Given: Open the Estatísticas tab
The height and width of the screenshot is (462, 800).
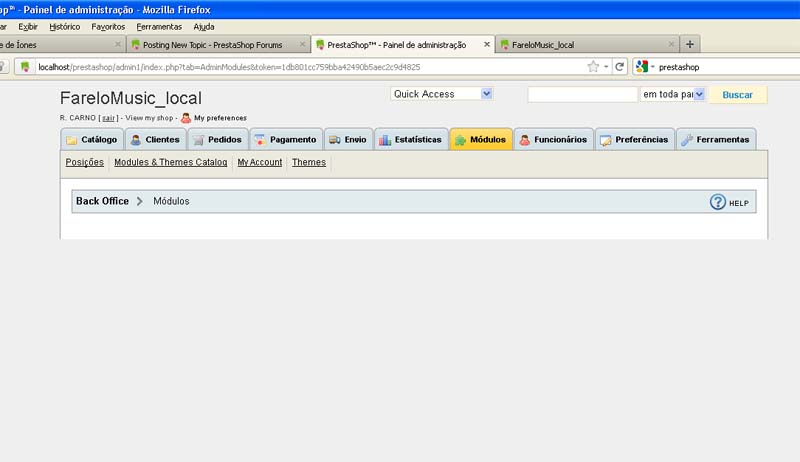Looking at the screenshot, I should pos(411,139).
